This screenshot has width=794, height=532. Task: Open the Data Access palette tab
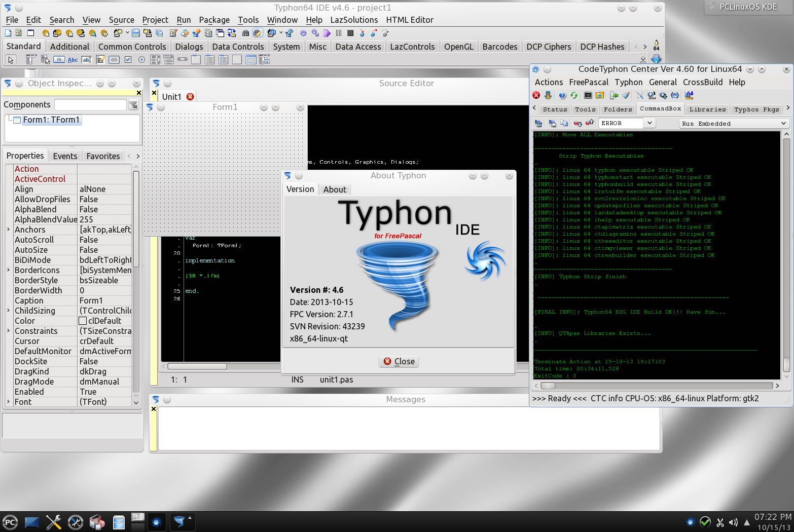click(x=358, y=47)
